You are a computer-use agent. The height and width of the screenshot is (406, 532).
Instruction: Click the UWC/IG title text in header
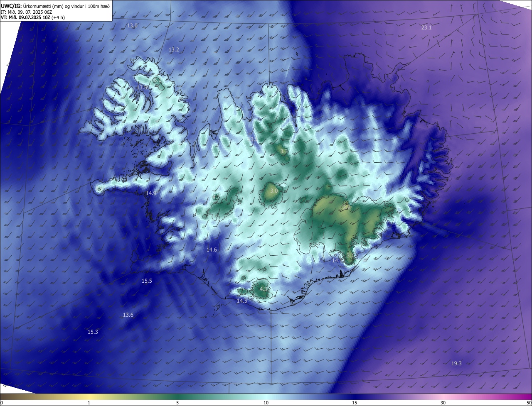pyautogui.click(x=55, y=6)
